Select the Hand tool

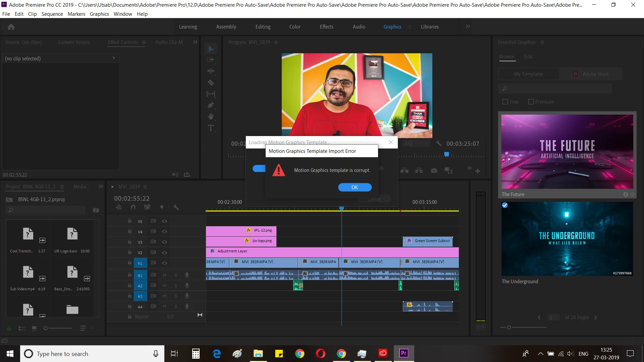(211, 117)
